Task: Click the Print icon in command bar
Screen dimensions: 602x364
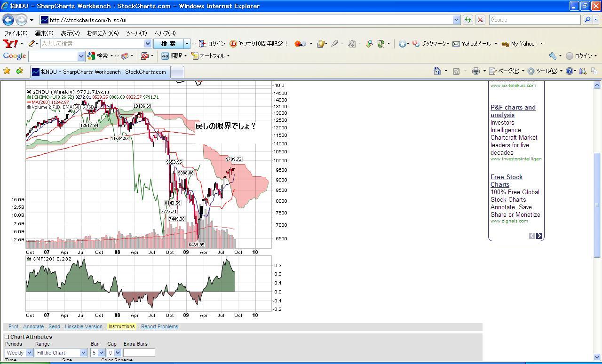Action: click(476, 71)
